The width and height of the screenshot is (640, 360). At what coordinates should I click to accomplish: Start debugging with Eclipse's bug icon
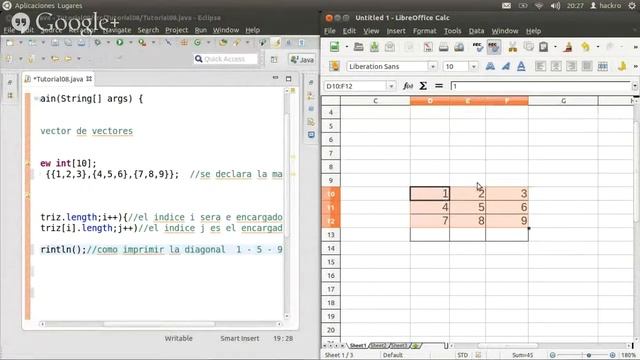coord(97,42)
